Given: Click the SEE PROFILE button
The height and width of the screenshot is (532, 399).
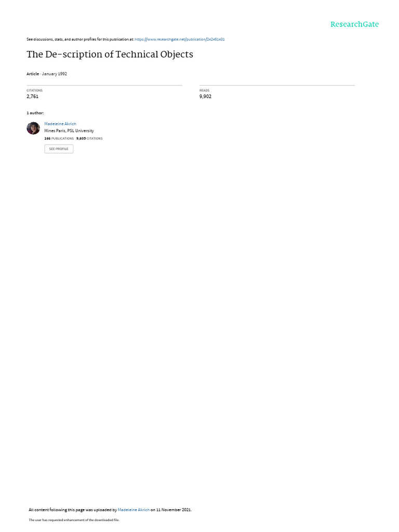Looking at the screenshot, I should point(59,149).
